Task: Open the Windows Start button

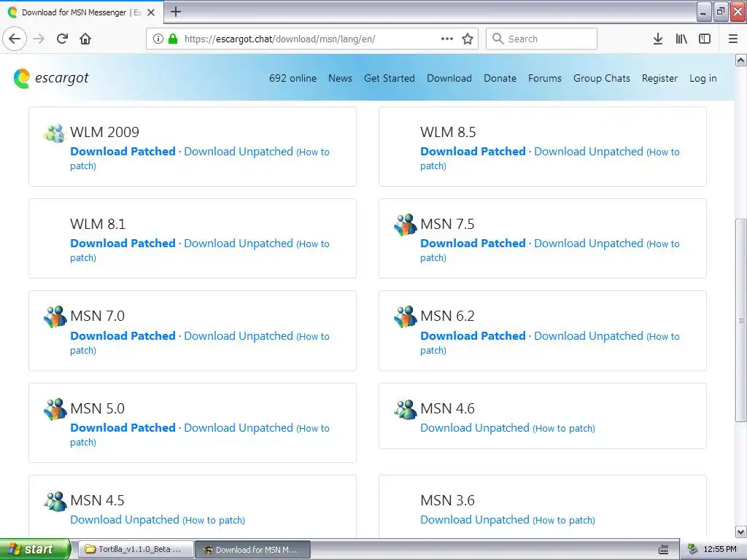Action: pyautogui.click(x=35, y=549)
